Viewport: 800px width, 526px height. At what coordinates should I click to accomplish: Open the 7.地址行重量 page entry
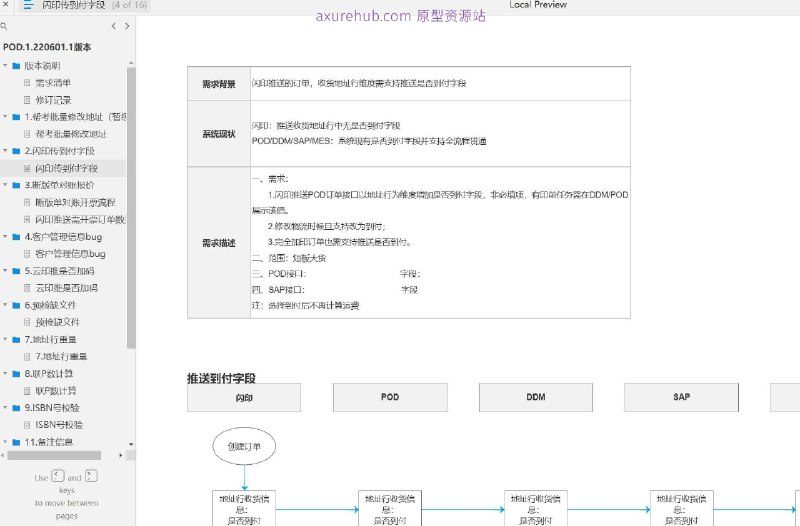61,356
